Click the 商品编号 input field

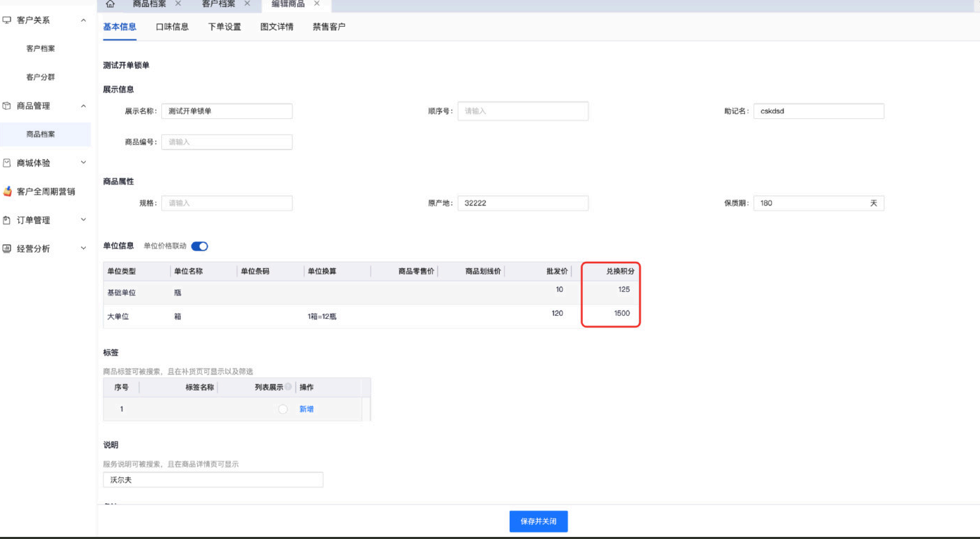click(227, 142)
